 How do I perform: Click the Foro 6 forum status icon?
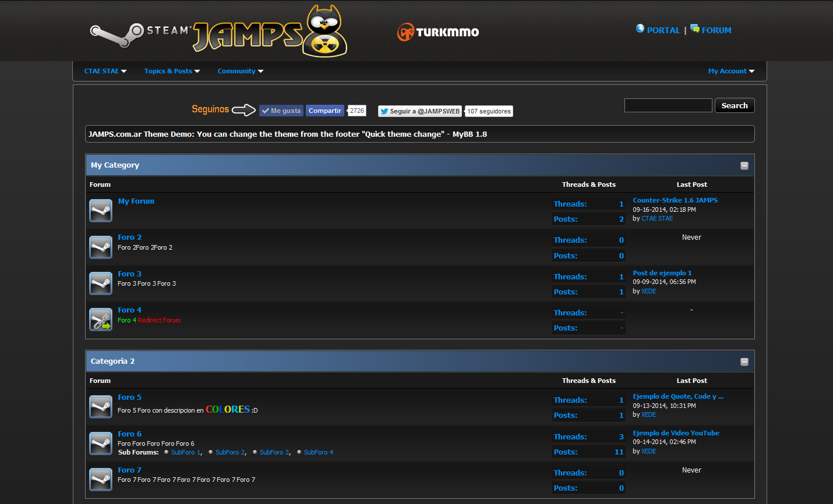point(101,443)
